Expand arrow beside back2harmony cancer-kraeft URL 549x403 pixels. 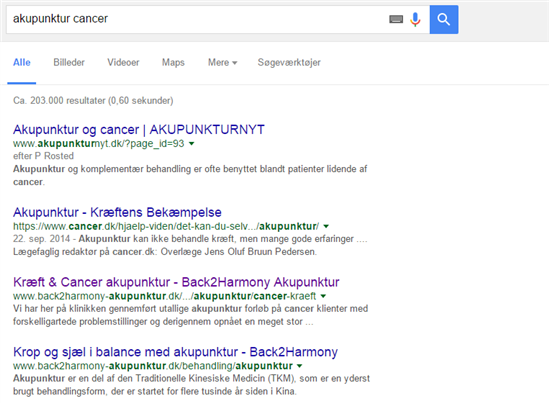pos(323,296)
